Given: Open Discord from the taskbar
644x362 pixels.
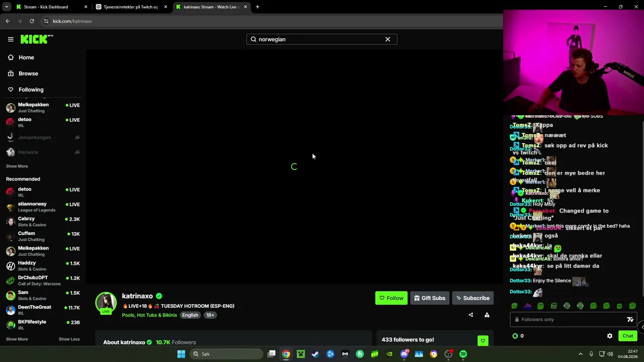Looking at the screenshot, I should coord(404,354).
